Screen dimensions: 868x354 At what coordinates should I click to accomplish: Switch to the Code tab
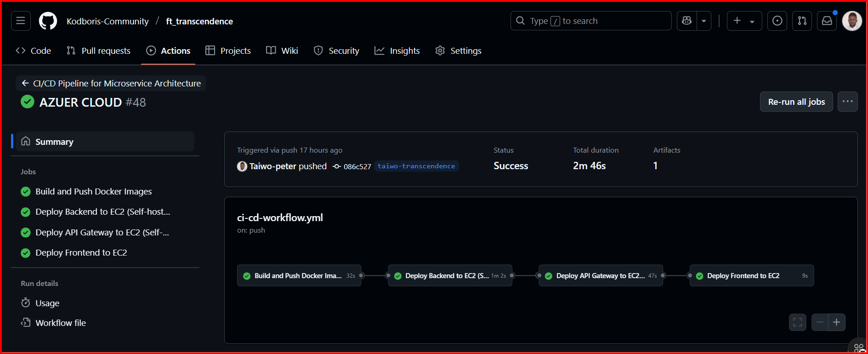[x=33, y=51]
